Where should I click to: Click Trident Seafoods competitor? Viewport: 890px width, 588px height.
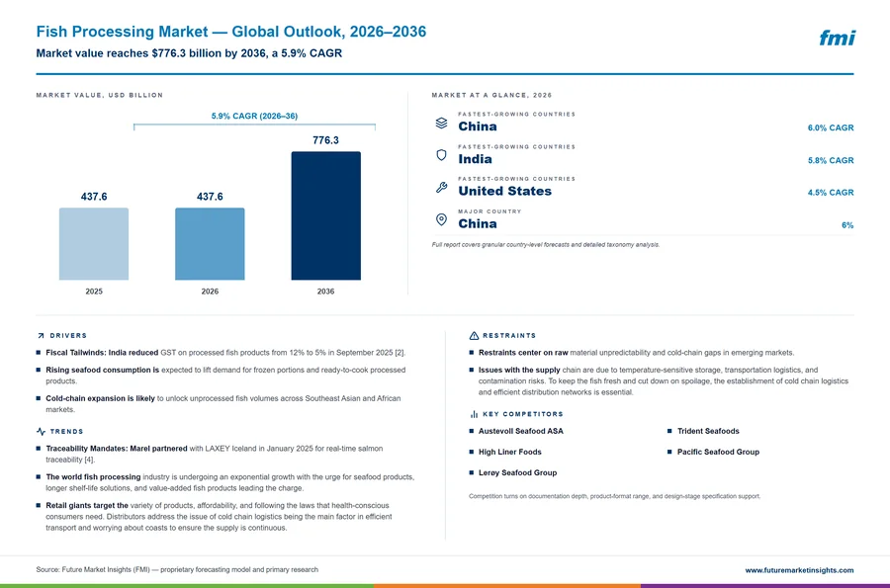point(708,431)
